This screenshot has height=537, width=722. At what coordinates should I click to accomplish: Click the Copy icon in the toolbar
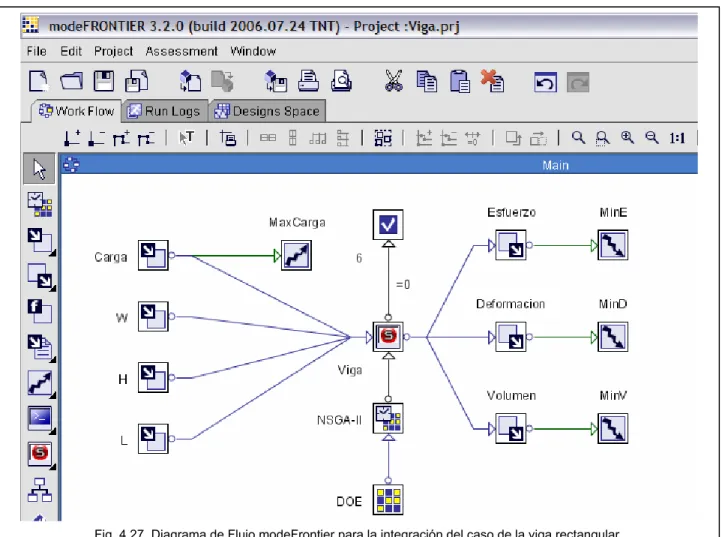(427, 82)
